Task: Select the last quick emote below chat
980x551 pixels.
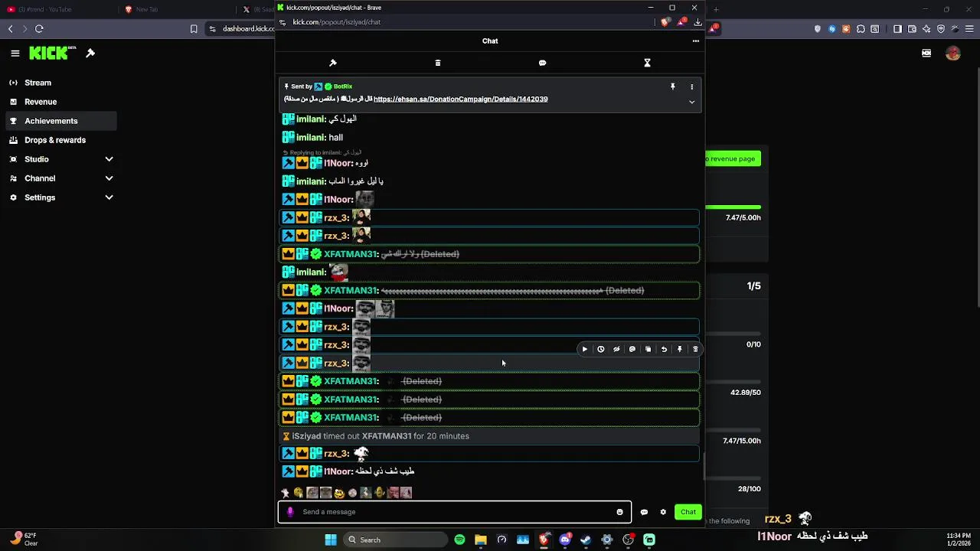Action: [x=407, y=493]
